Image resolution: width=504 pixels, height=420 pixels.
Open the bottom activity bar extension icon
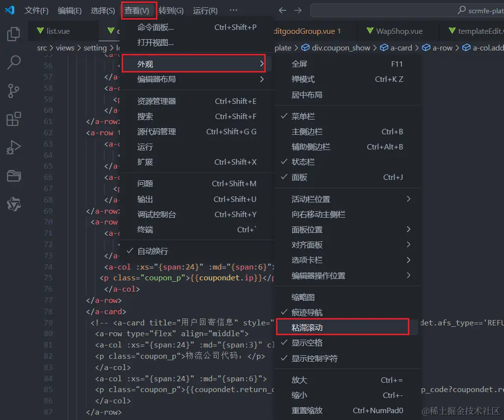(x=14, y=204)
